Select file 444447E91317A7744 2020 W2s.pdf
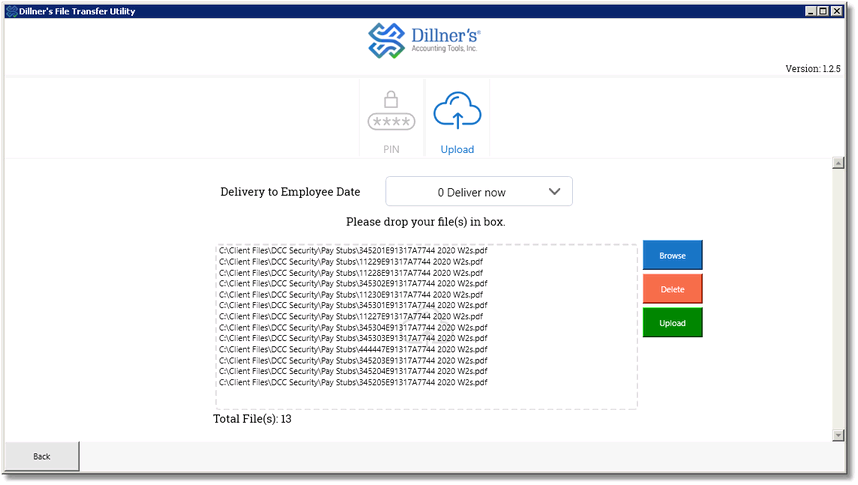The height and width of the screenshot is (485, 858). point(353,349)
